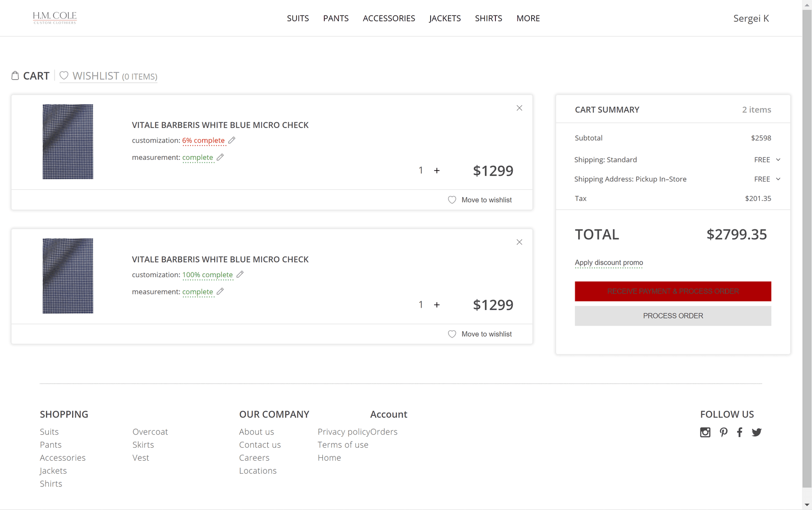Click second item's measurement complete link

pos(198,292)
